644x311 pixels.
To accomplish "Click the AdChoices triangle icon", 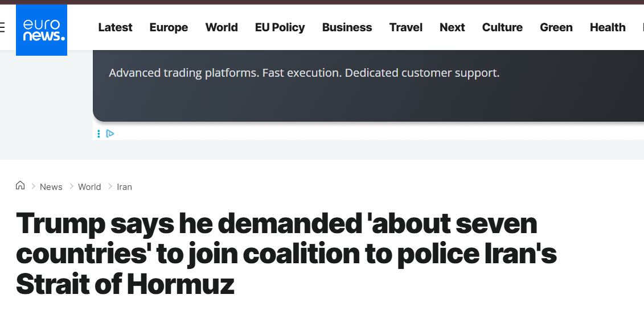I will (110, 134).
